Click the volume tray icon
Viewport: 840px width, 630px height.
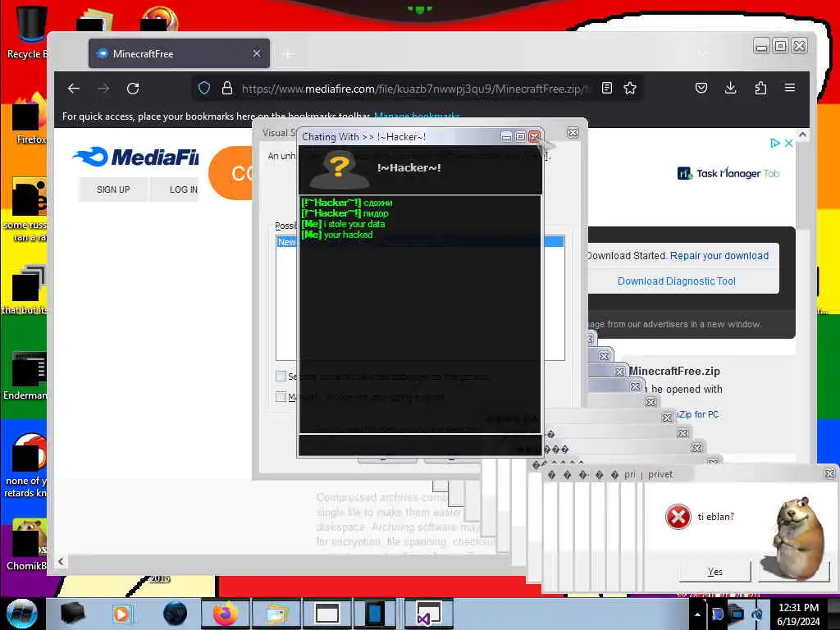click(756, 614)
